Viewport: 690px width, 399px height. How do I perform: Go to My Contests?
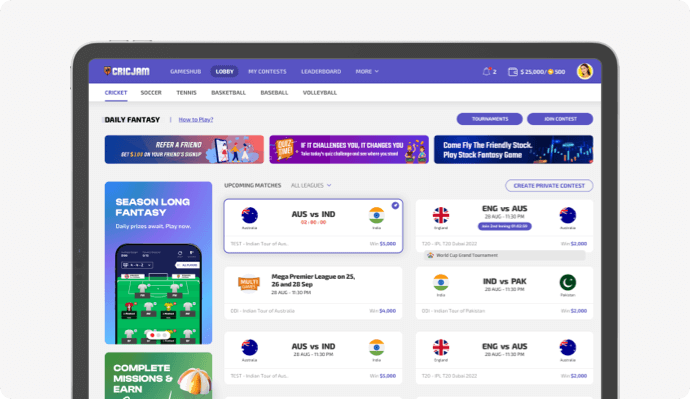(267, 71)
